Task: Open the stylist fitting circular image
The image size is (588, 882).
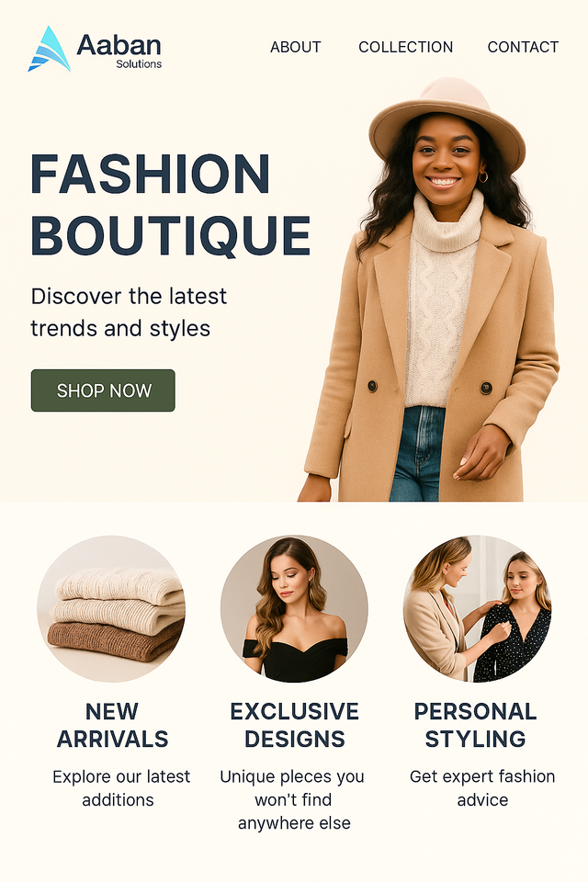Action: pos(477,608)
